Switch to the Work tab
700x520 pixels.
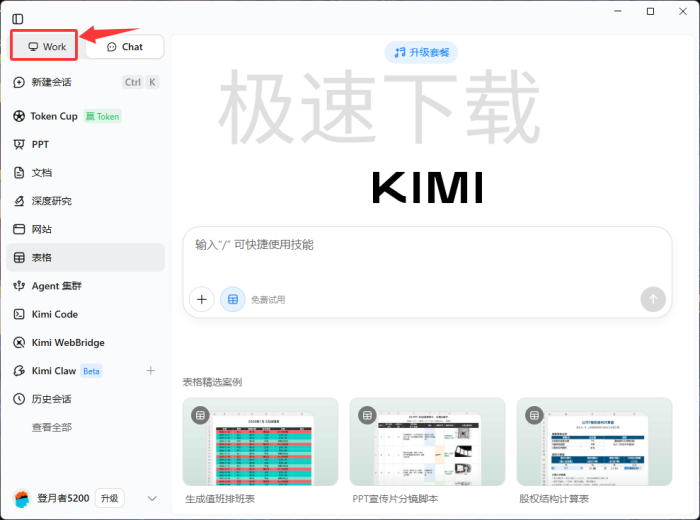point(45,46)
